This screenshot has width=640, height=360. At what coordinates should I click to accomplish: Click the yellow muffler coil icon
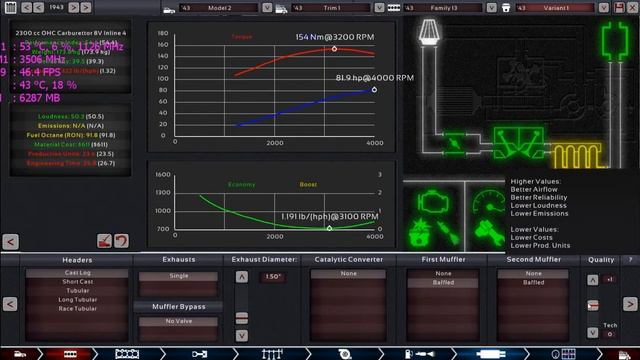click(x=577, y=155)
